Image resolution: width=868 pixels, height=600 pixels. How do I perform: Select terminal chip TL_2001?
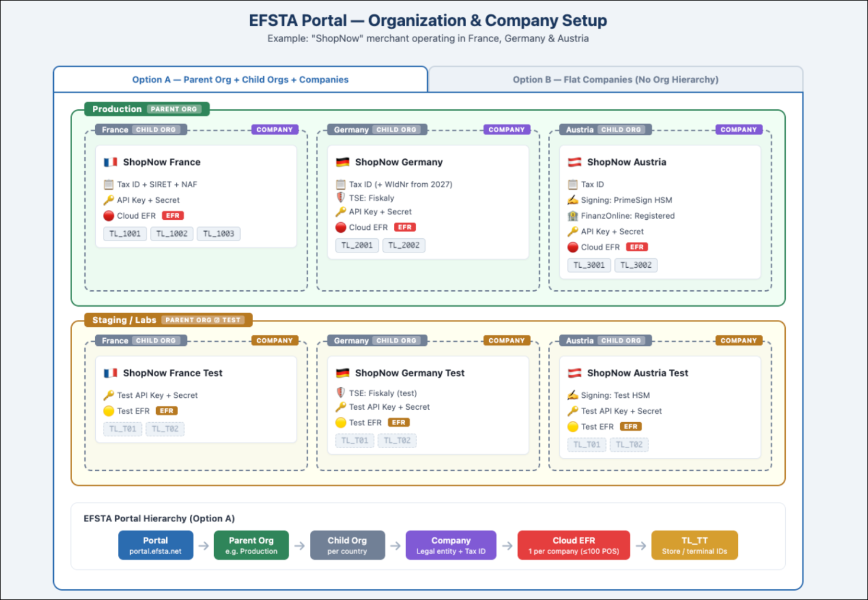[357, 245]
